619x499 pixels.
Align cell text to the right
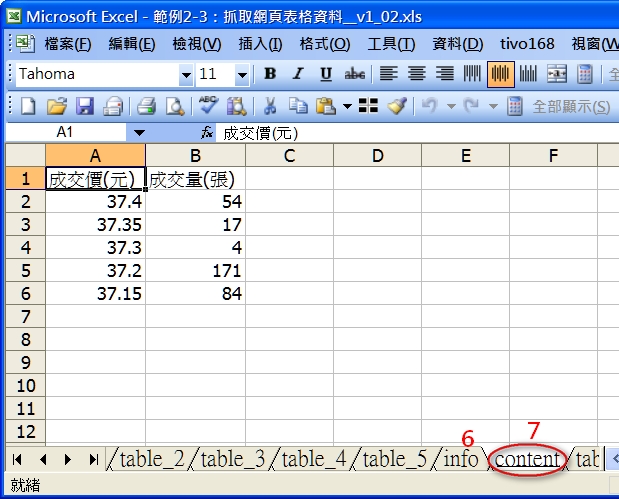[445, 74]
